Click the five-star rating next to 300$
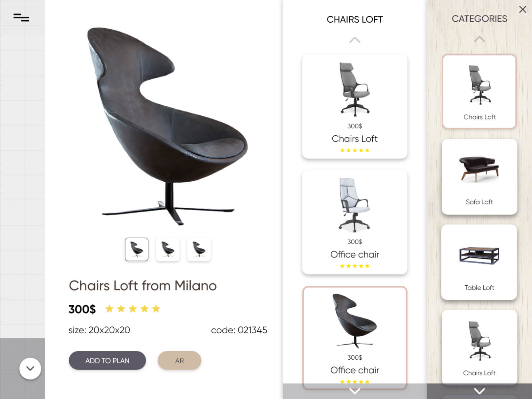Screen dimensions: 532x399 click(x=133, y=309)
